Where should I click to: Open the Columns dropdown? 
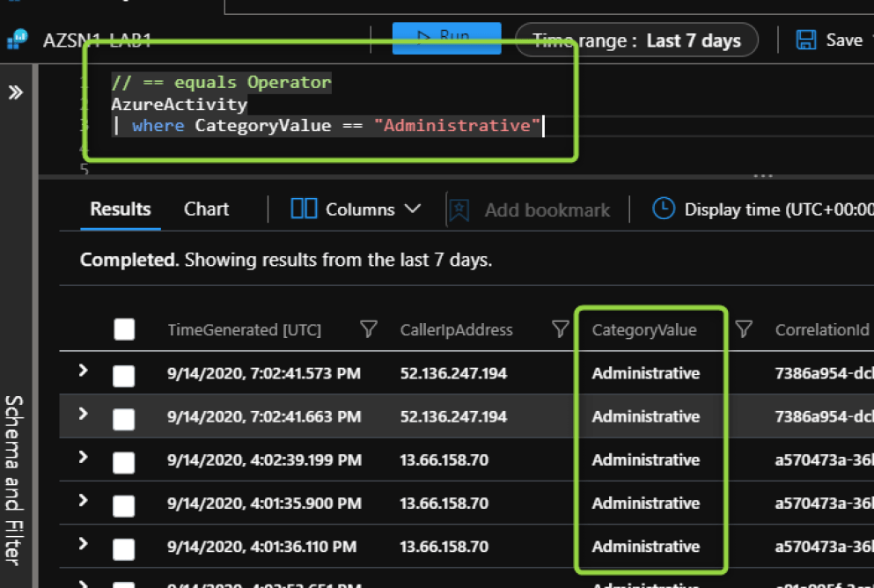click(x=373, y=209)
